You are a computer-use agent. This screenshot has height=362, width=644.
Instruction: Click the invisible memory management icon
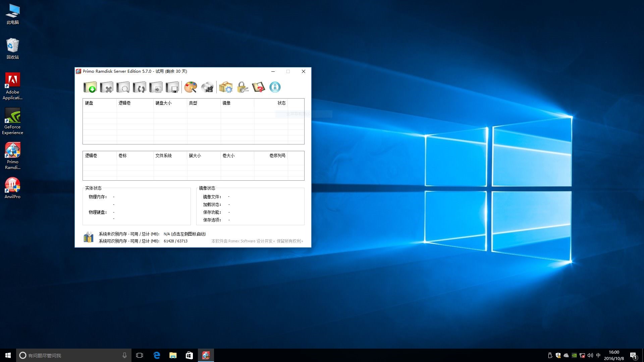[89, 237]
